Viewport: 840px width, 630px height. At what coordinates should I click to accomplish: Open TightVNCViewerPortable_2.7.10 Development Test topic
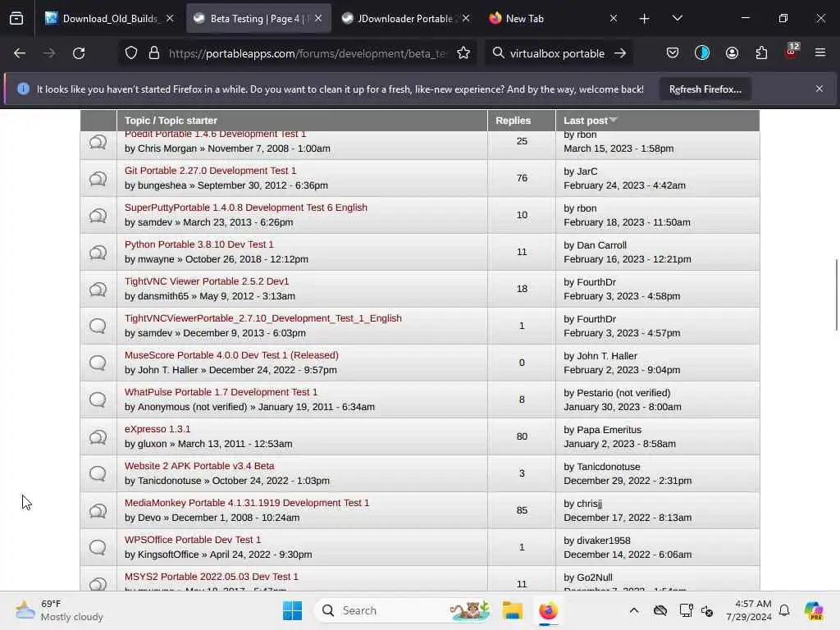263,318
